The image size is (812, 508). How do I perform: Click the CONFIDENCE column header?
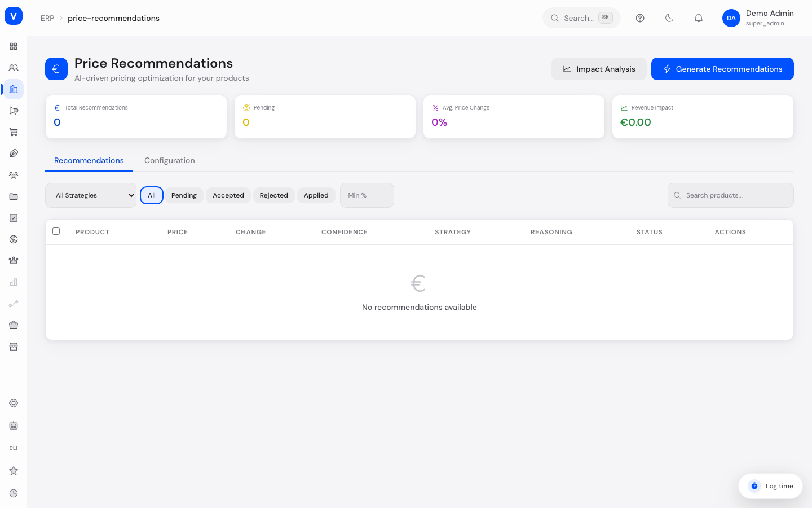point(345,232)
